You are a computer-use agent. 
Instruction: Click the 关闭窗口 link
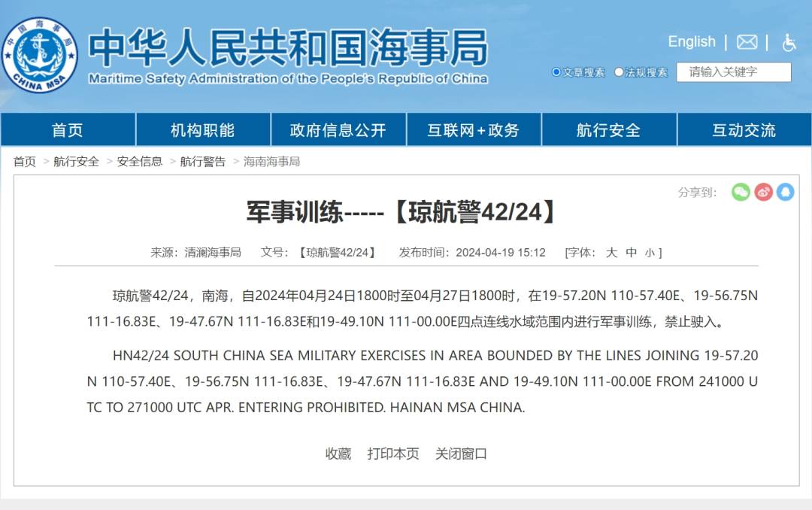[x=461, y=454]
